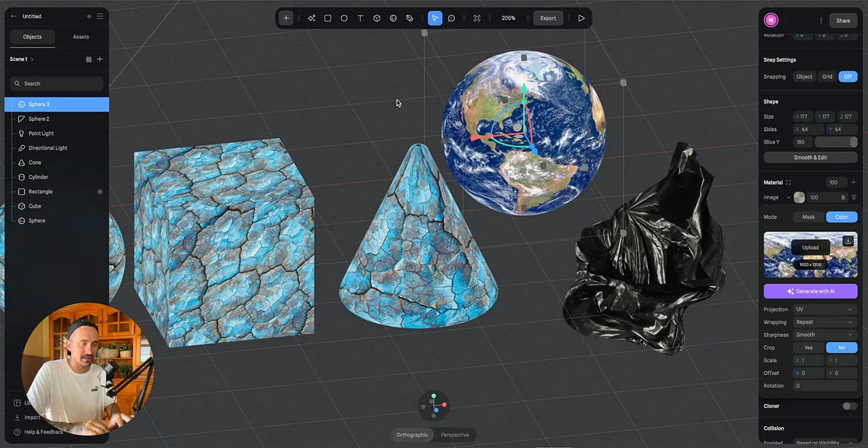Click Generate with AI button
The width and height of the screenshot is (868, 448).
click(x=810, y=291)
